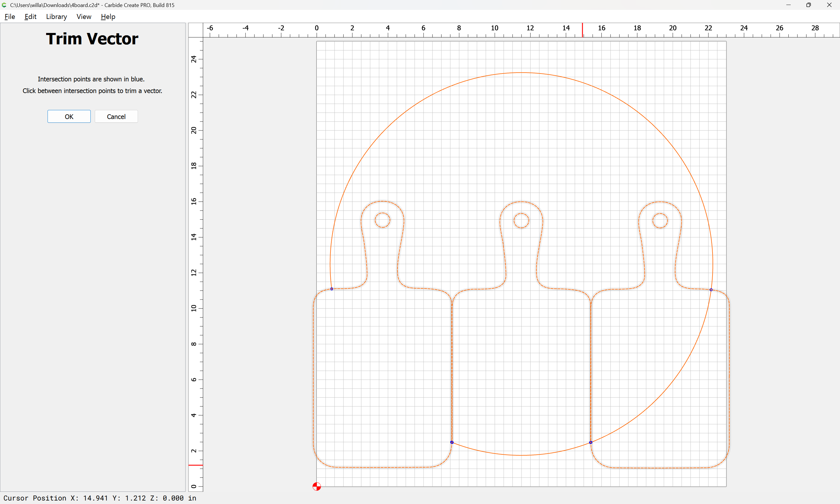Open the View menu
Image resolution: width=840 pixels, height=504 pixels.
click(84, 17)
